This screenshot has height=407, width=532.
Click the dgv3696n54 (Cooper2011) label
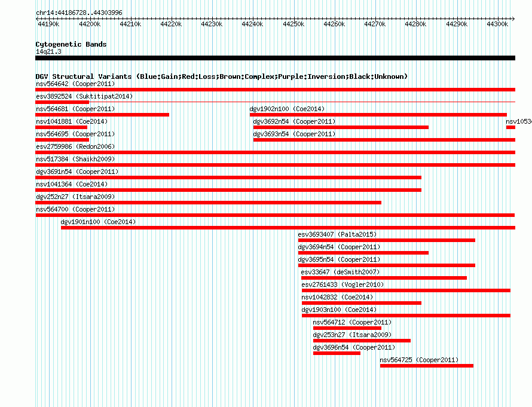point(354,347)
